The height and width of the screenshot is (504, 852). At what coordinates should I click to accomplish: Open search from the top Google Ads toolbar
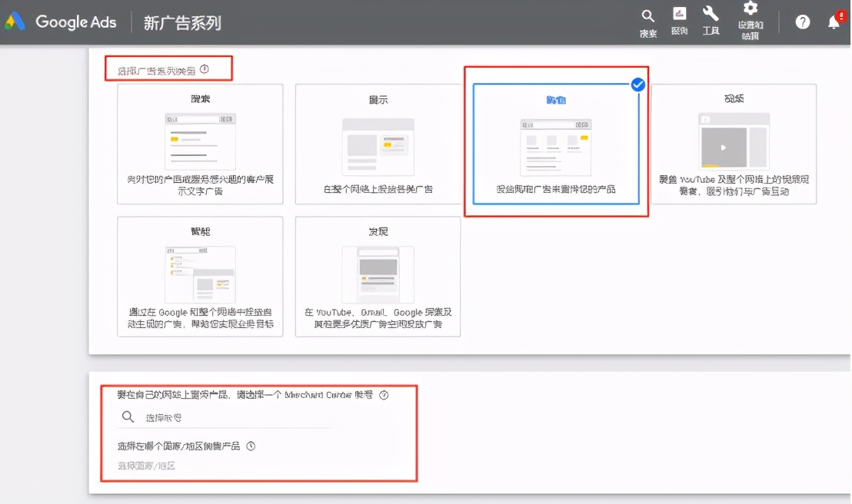[x=647, y=17]
